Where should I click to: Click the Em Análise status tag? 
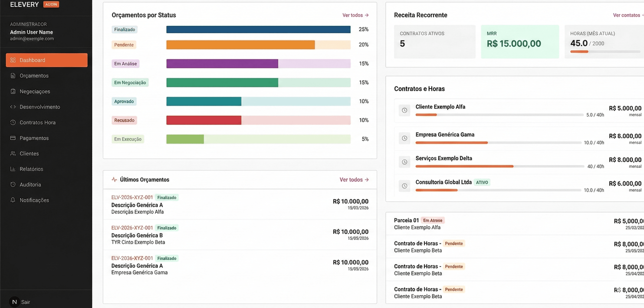pos(125,64)
